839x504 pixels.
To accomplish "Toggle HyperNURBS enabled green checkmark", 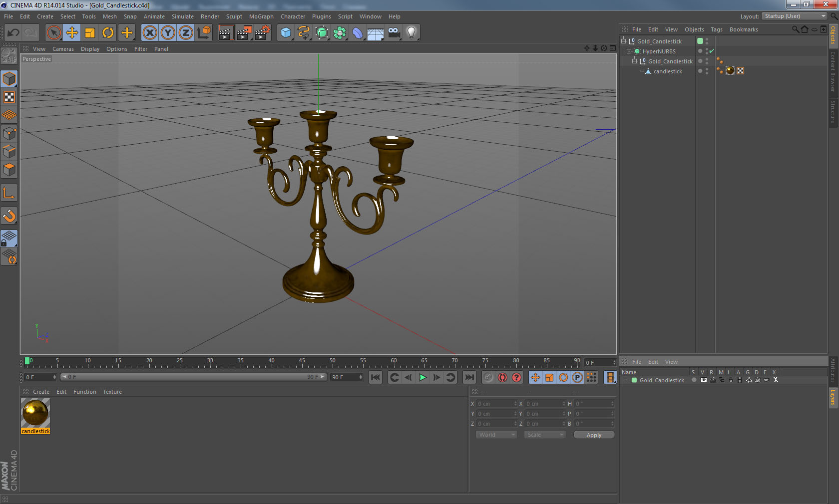I will [x=712, y=51].
